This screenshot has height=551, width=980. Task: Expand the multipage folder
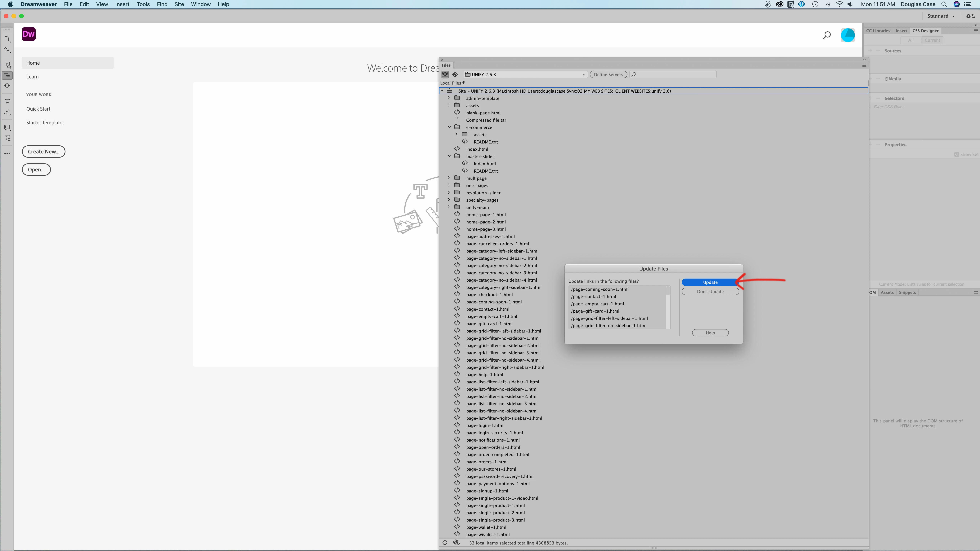pos(449,178)
